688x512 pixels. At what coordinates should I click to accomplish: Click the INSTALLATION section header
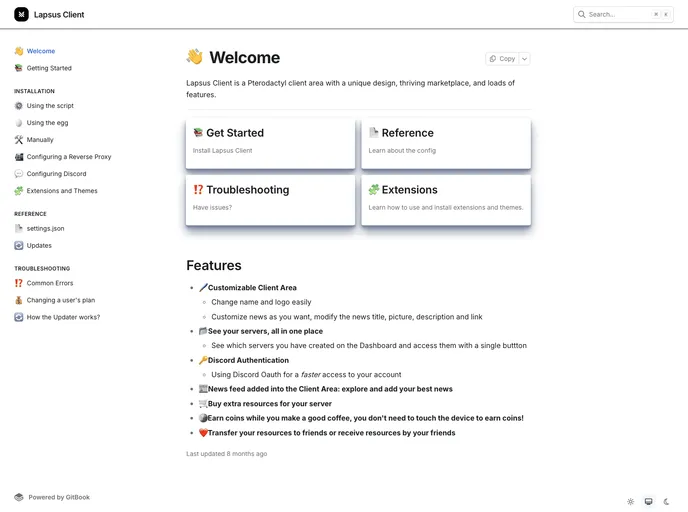[34, 91]
